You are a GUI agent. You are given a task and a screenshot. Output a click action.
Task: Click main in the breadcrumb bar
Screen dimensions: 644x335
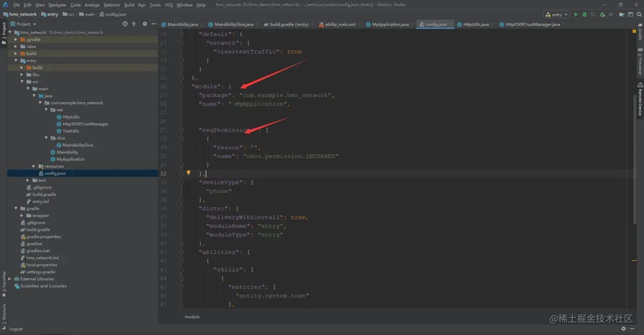pyautogui.click(x=87, y=15)
